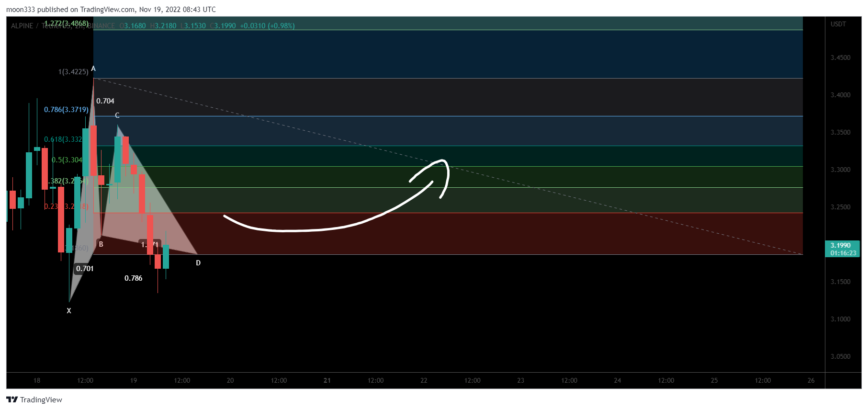Screen dimensions: 868x410
Task: Click date 22 on the time axis
Action: point(424,380)
